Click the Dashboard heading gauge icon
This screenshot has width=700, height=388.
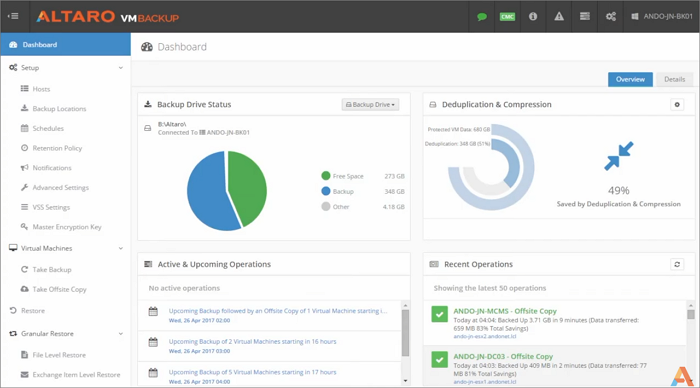click(147, 47)
